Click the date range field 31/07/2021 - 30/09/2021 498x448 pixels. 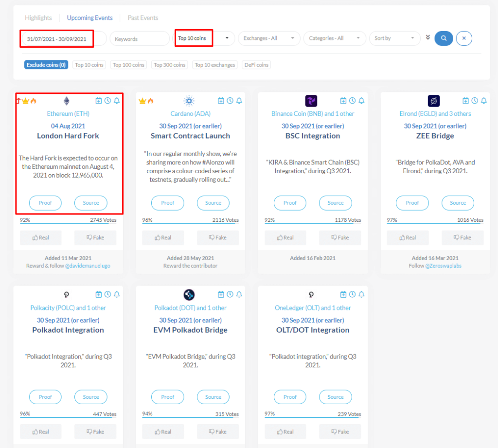(x=63, y=39)
